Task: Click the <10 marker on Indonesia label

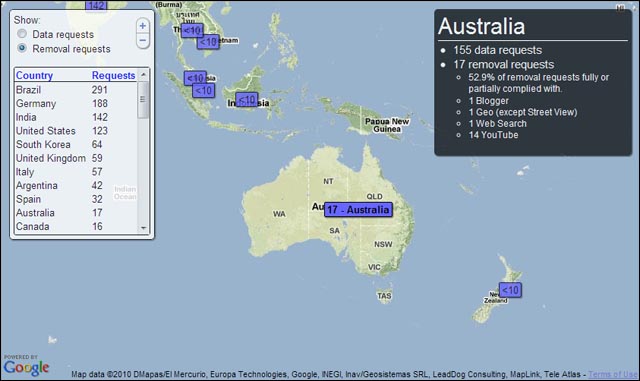Action: pos(247,99)
